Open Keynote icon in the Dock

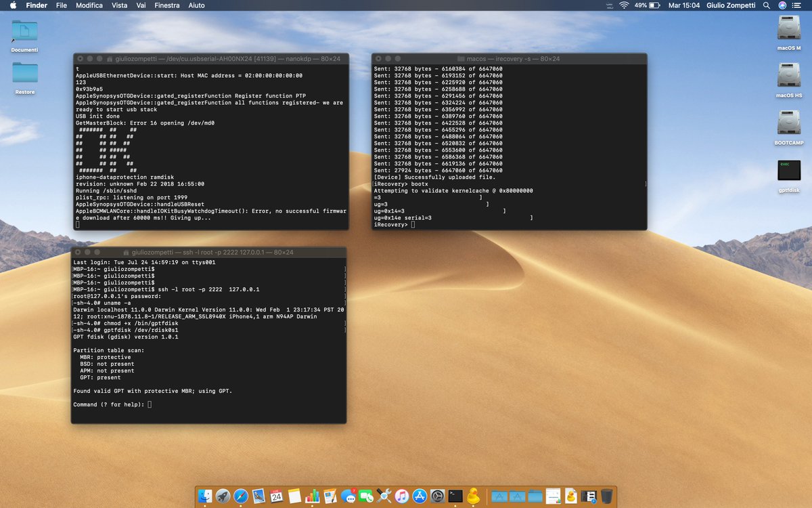pyautogui.click(x=330, y=496)
